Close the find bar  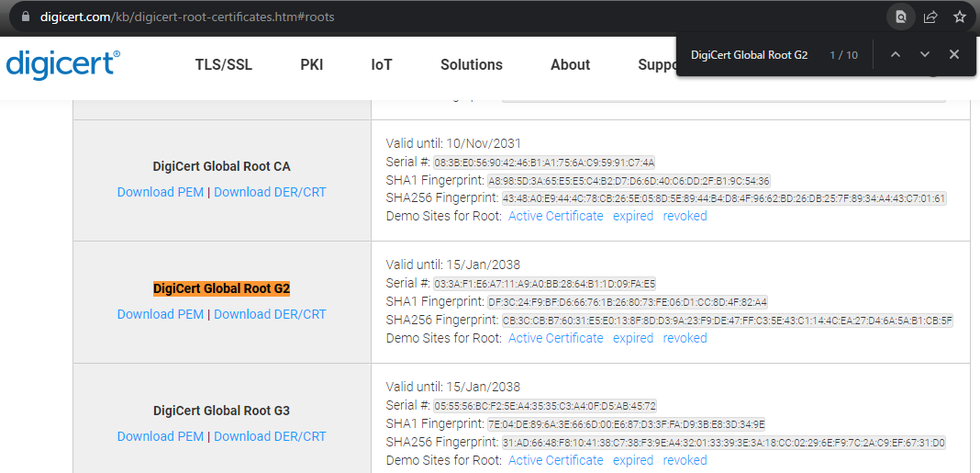[953, 54]
